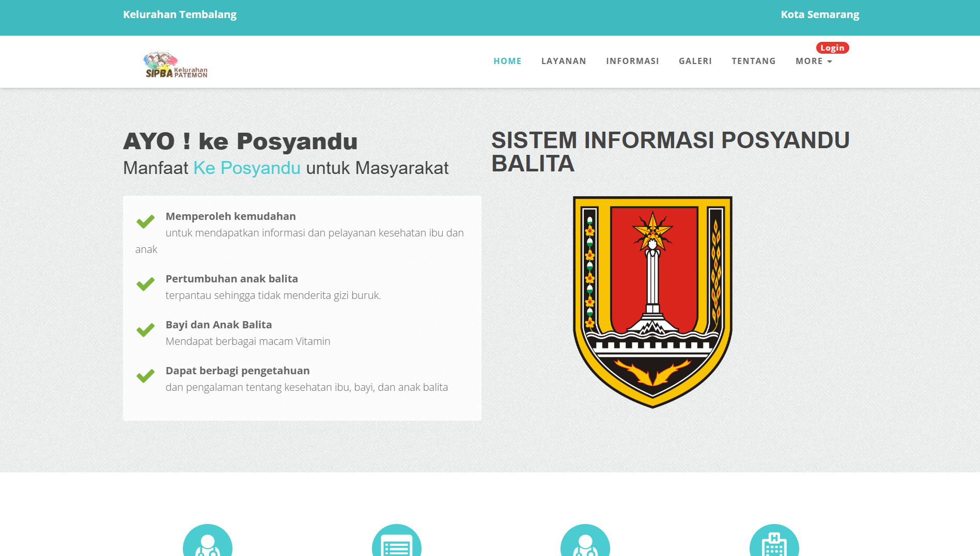Click the 'Memperoleh kemudahan' title
The image size is (980, 556).
coord(231,216)
